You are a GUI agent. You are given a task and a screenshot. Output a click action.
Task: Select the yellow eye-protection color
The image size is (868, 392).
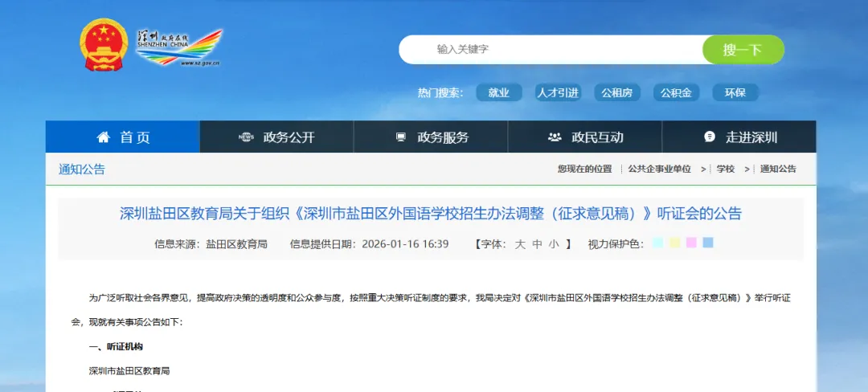675,242
